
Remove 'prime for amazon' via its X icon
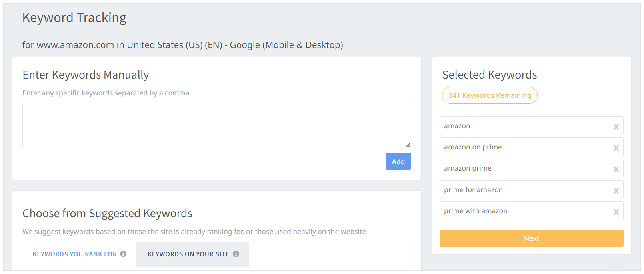[x=616, y=191]
